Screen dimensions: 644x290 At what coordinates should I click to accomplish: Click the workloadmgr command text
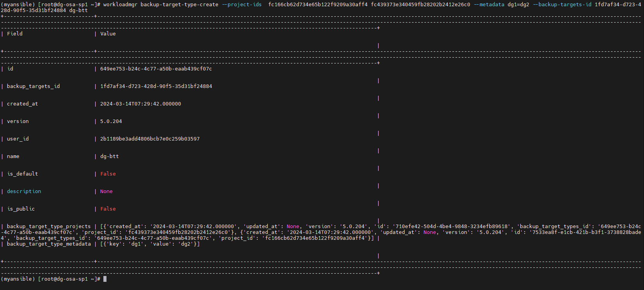click(120, 5)
